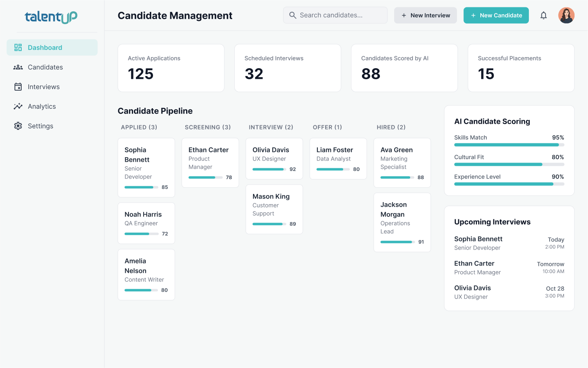This screenshot has height=368, width=588.
Task: Open the Candidates menu item
Action: pos(45,67)
